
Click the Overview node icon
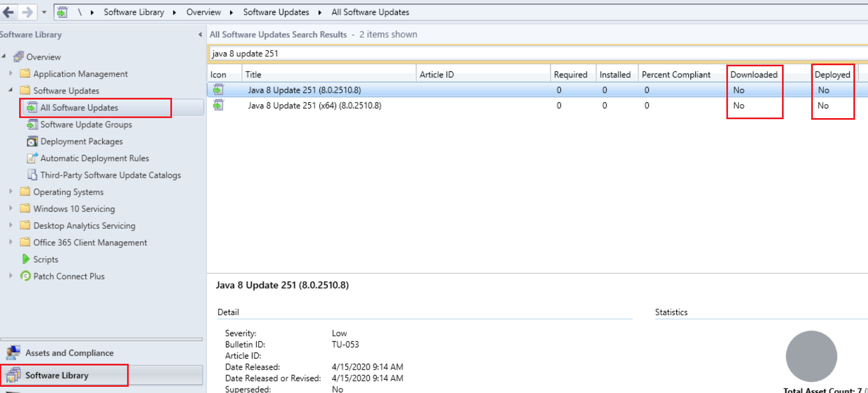pos(19,56)
